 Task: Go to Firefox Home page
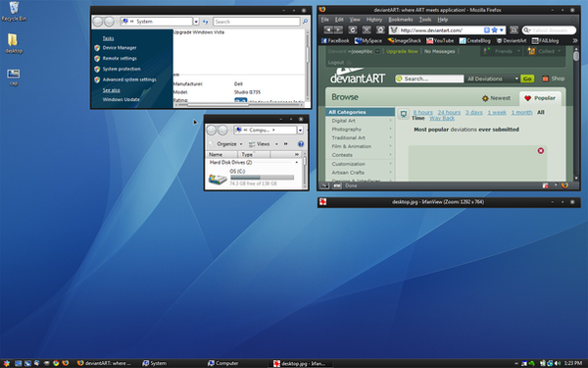pos(380,30)
